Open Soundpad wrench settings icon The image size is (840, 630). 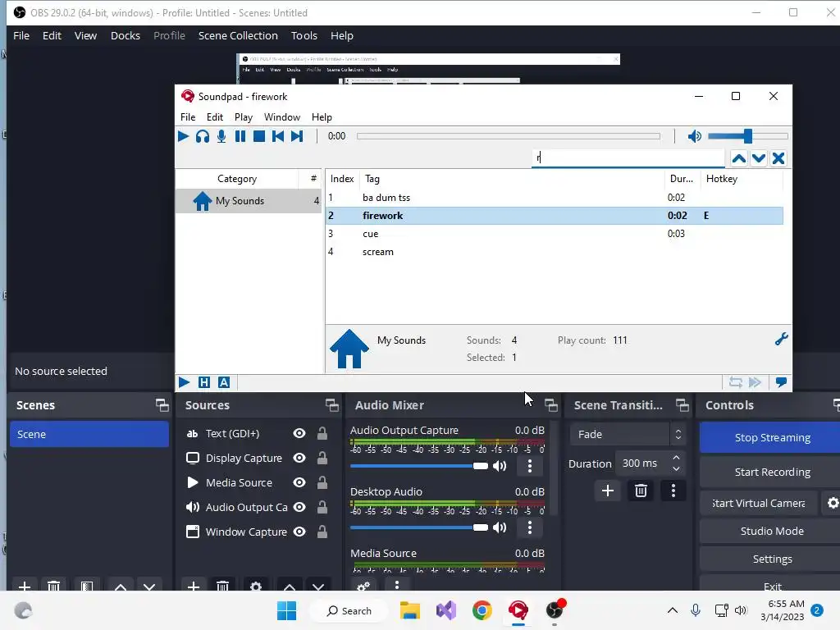click(x=781, y=339)
